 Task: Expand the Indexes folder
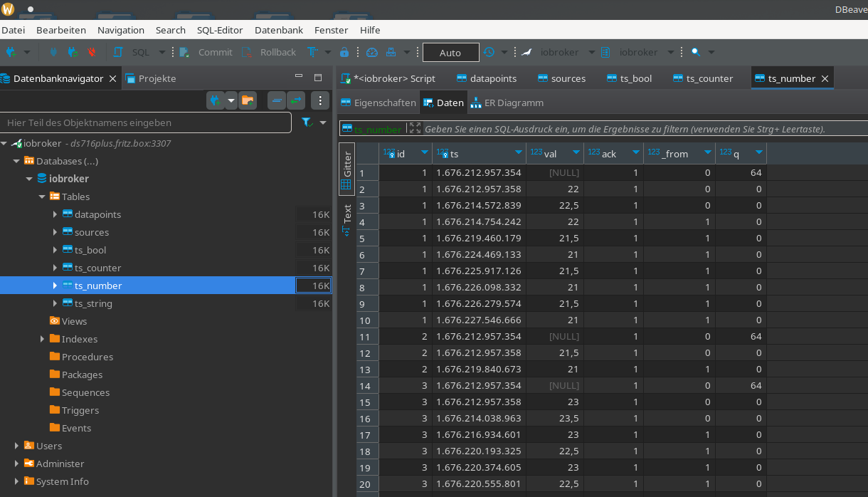click(x=42, y=339)
